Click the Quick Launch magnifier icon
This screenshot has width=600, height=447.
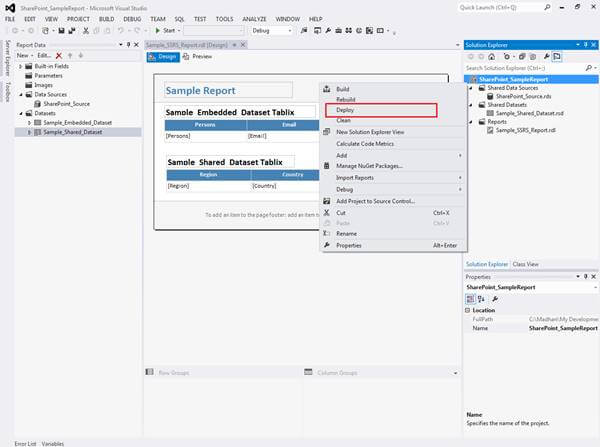[x=547, y=7]
